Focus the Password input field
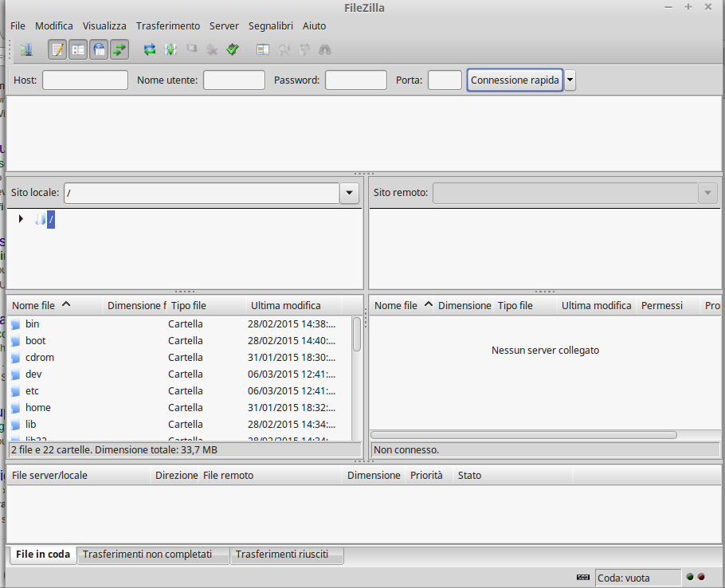Screen dimensions: 725x588 click(x=356, y=80)
